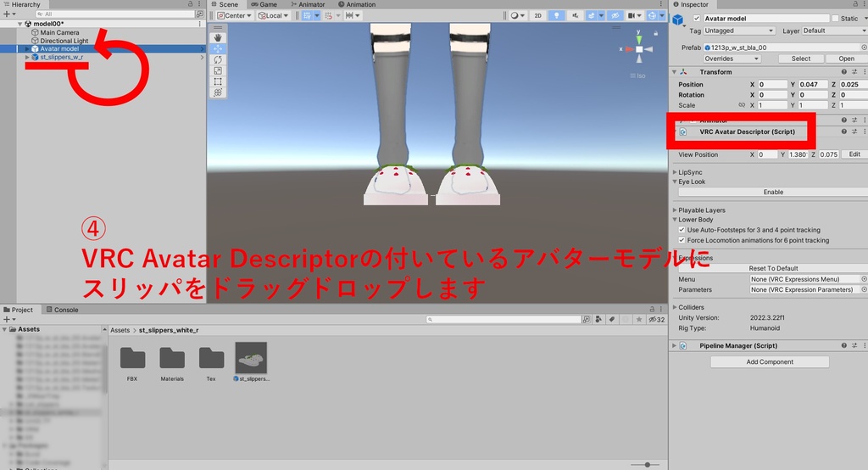The height and width of the screenshot is (470, 868).
Task: Select the Move tool in Scene toolbar
Action: 218,48
